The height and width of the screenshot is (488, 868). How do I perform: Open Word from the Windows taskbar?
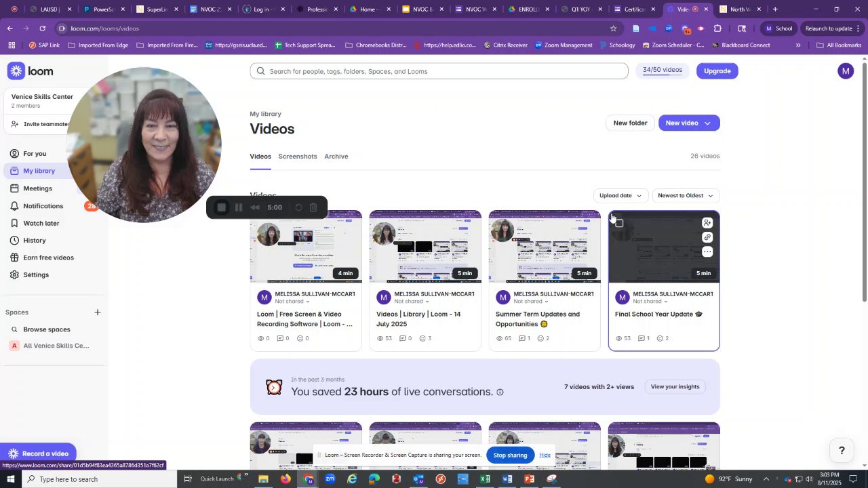point(507,479)
